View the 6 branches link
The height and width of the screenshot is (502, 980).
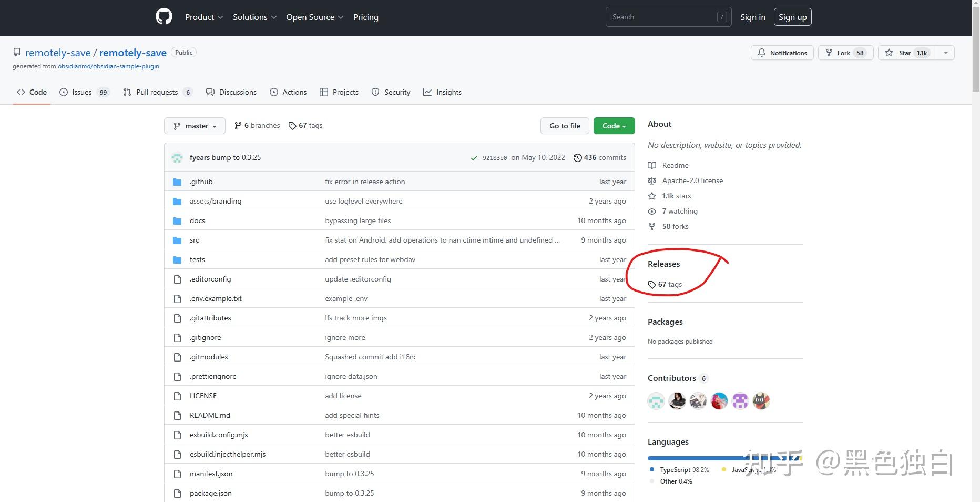tap(257, 125)
